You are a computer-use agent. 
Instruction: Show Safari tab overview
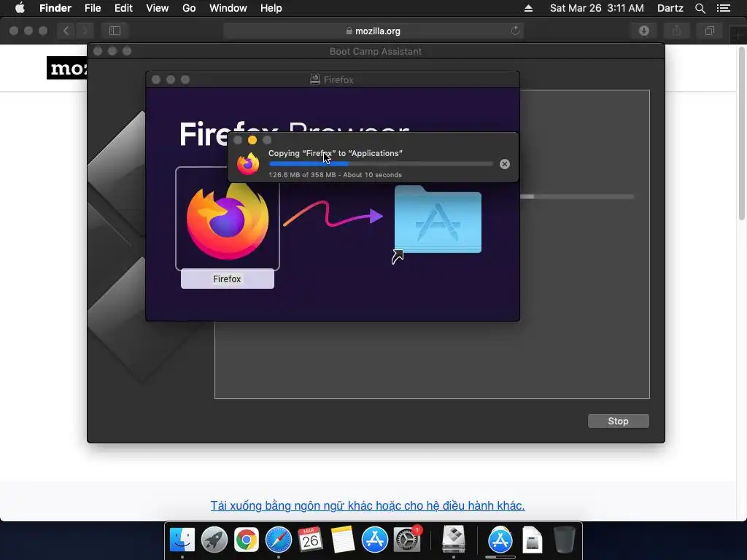709,31
